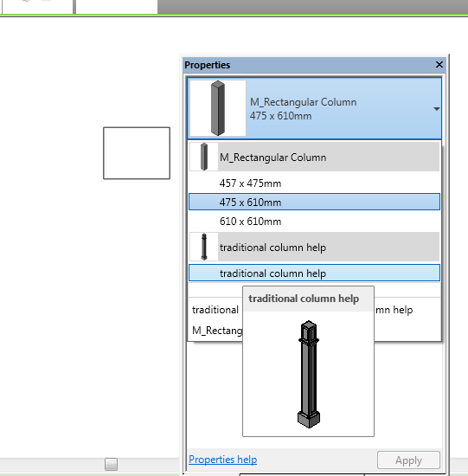This screenshot has height=476, width=468.
Task: Click the Properties title bar label
Action: point(208,65)
